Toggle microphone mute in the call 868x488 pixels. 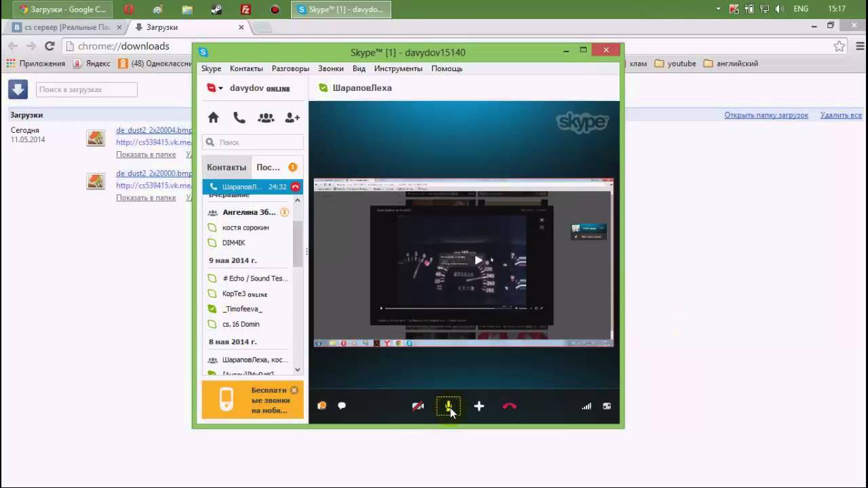coord(448,406)
